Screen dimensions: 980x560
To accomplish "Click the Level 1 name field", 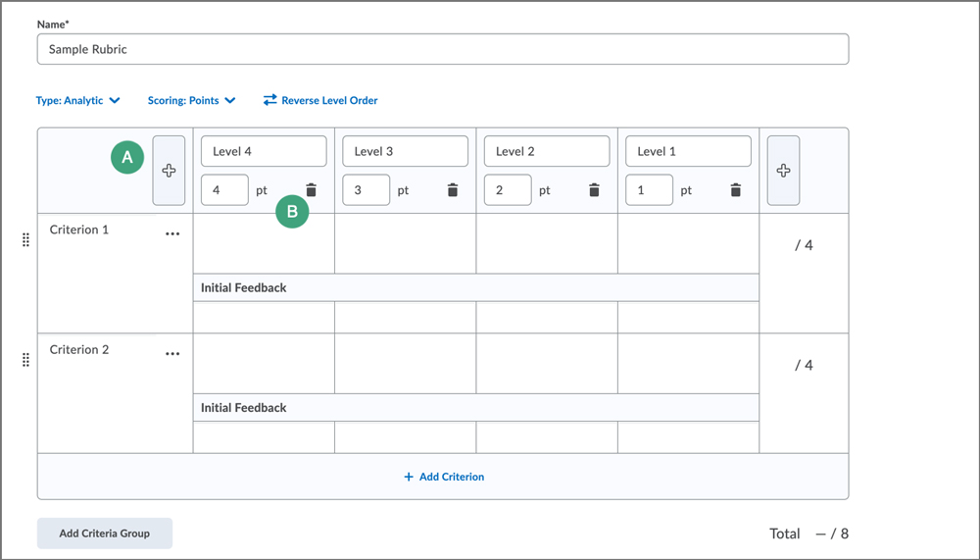I will pyautogui.click(x=688, y=151).
